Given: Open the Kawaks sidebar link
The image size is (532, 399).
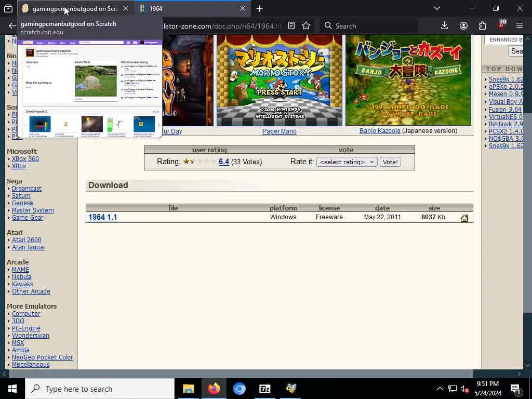Looking at the screenshot, I should pyautogui.click(x=22, y=284).
